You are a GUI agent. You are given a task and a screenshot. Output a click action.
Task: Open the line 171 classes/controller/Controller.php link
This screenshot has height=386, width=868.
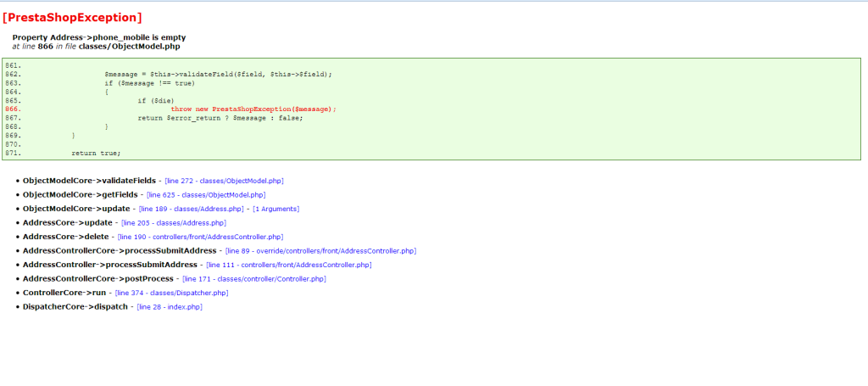point(254,278)
